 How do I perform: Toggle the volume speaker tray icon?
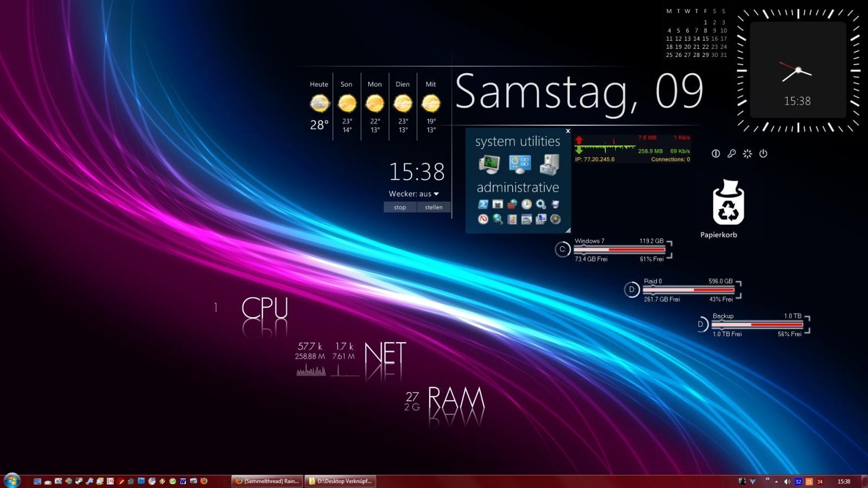[787, 481]
